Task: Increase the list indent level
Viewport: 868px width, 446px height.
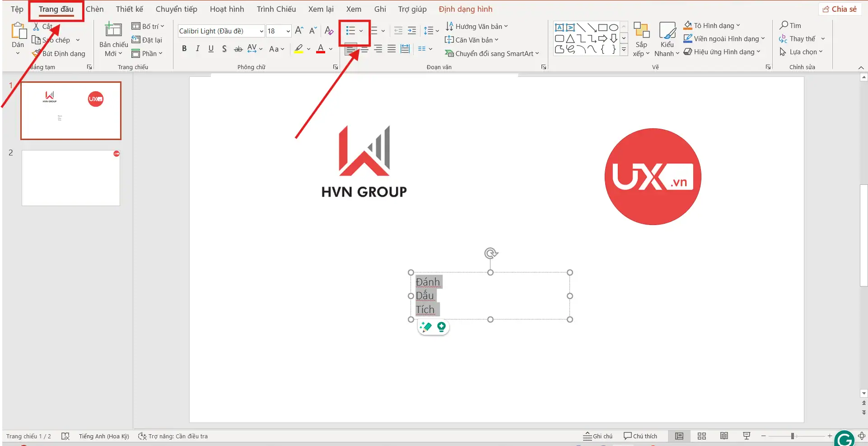Action: pyautogui.click(x=412, y=31)
